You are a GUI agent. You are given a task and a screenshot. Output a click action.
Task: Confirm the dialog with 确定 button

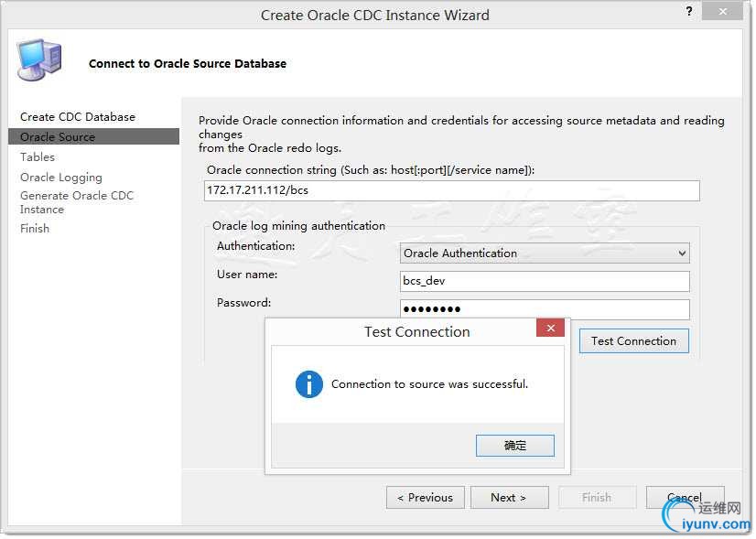point(515,446)
